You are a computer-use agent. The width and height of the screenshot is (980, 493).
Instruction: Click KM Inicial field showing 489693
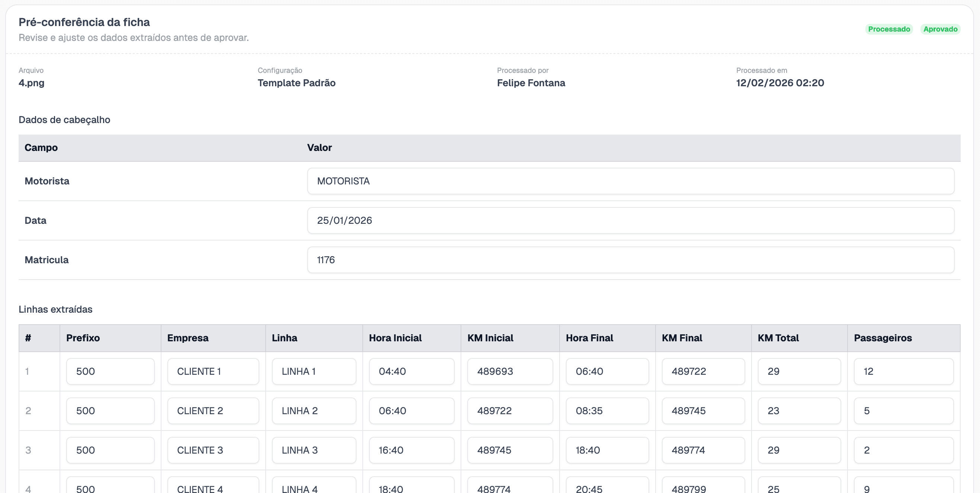510,371
